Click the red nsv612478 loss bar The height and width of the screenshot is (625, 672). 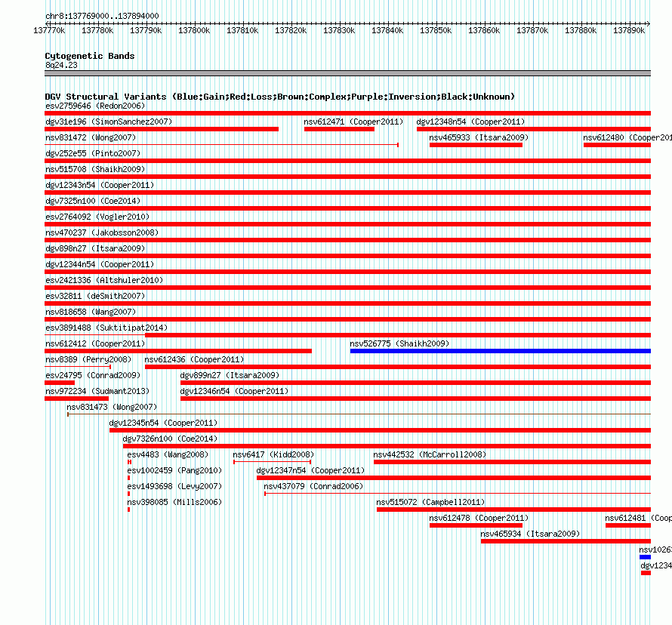click(x=476, y=525)
